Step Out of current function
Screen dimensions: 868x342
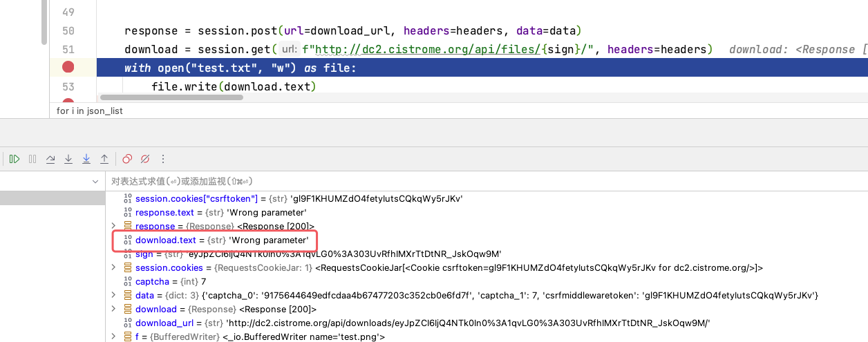[104, 159]
